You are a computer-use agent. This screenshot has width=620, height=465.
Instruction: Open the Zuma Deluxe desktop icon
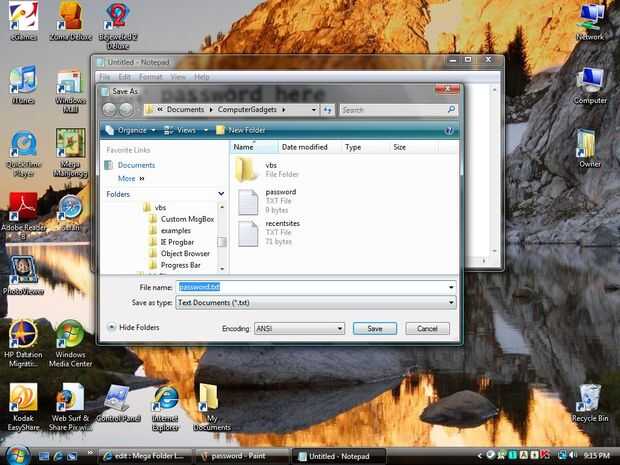70,21
